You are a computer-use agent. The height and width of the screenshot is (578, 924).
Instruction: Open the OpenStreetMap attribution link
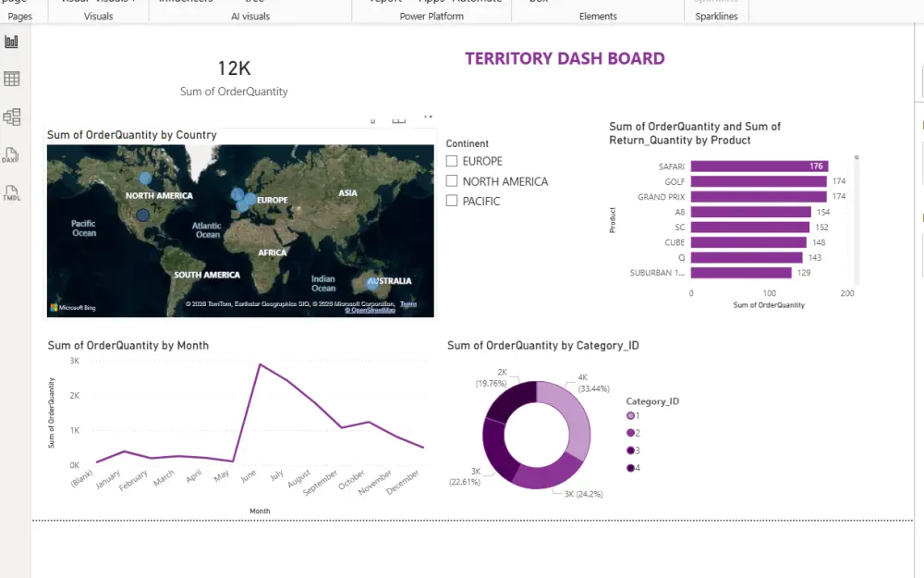371,310
